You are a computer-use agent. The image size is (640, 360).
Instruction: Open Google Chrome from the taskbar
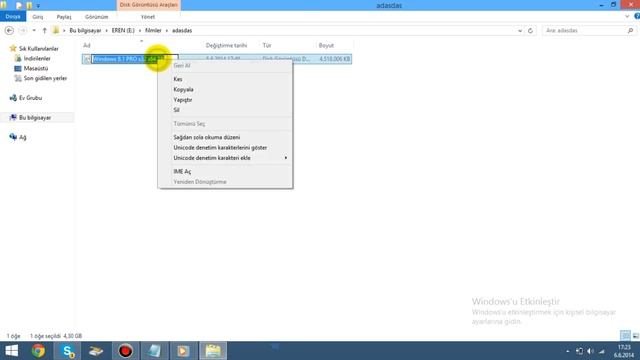click(38, 351)
